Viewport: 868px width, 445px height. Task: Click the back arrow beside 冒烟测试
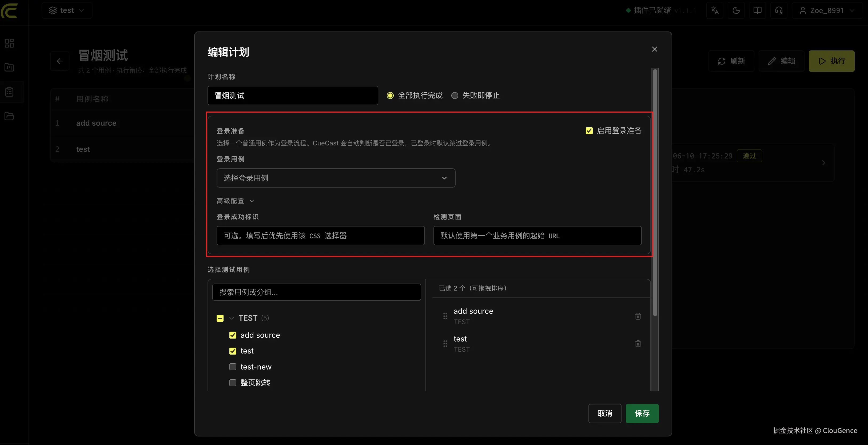pos(60,61)
